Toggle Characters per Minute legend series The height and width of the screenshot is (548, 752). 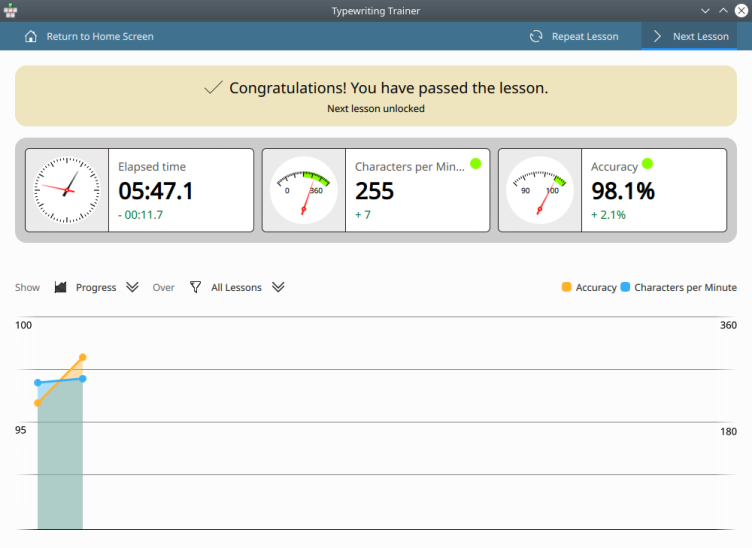(x=678, y=287)
